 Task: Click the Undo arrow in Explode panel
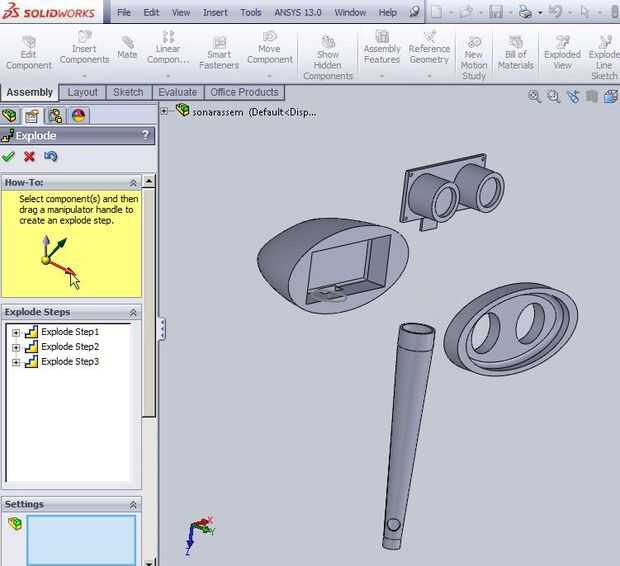click(x=51, y=157)
